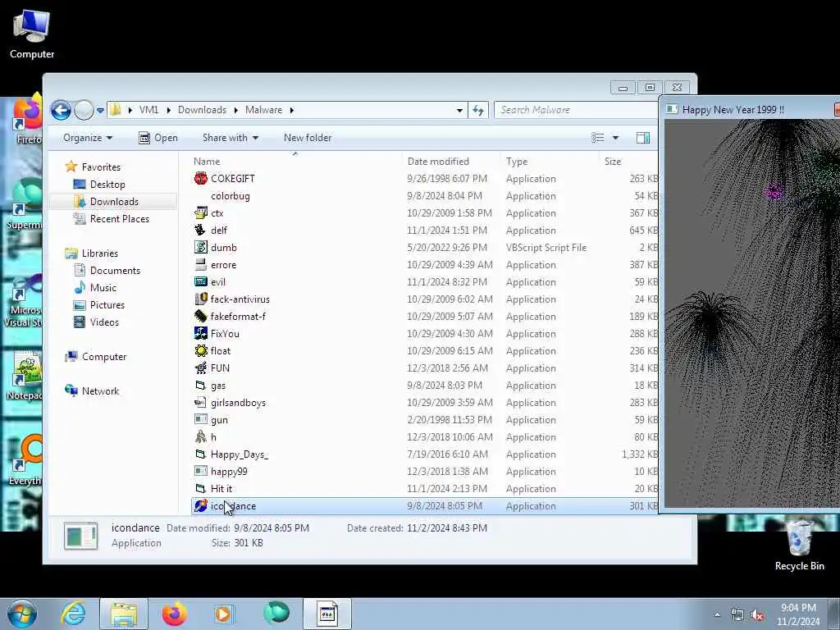Show hidden tray icons arrow
Viewport: 840px width, 630px height.
point(717,614)
